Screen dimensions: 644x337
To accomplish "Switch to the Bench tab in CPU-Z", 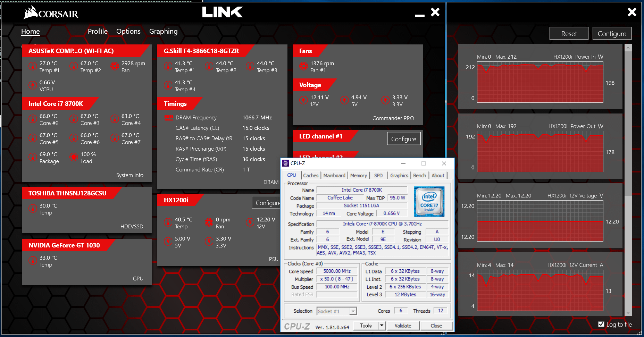I will click(x=419, y=176).
